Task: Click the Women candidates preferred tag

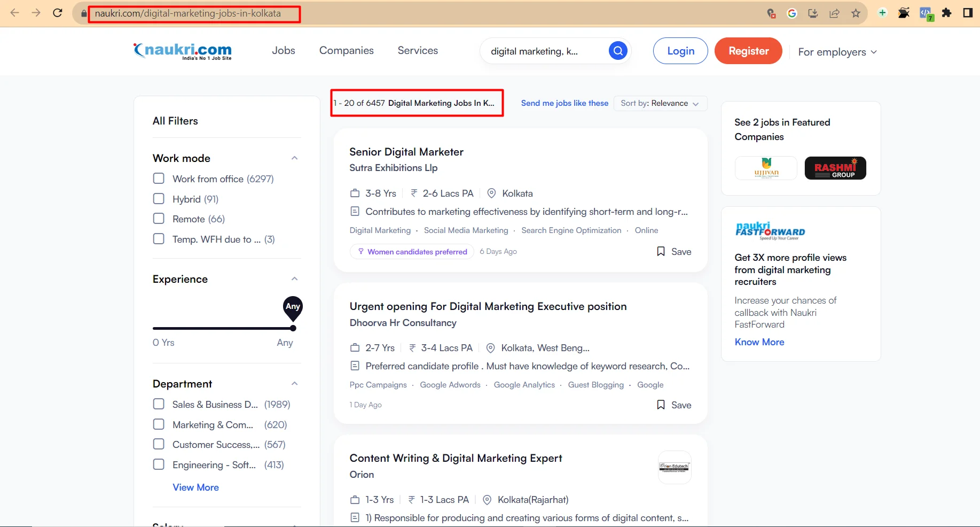Action: tap(412, 252)
